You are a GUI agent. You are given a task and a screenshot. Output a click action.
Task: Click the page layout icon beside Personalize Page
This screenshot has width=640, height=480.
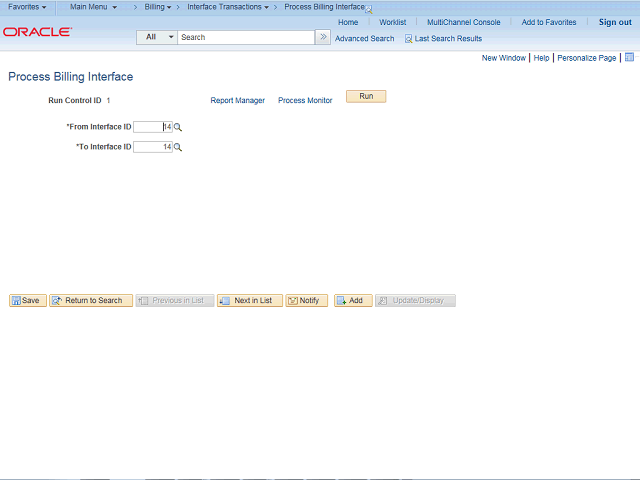pyautogui.click(x=629, y=57)
